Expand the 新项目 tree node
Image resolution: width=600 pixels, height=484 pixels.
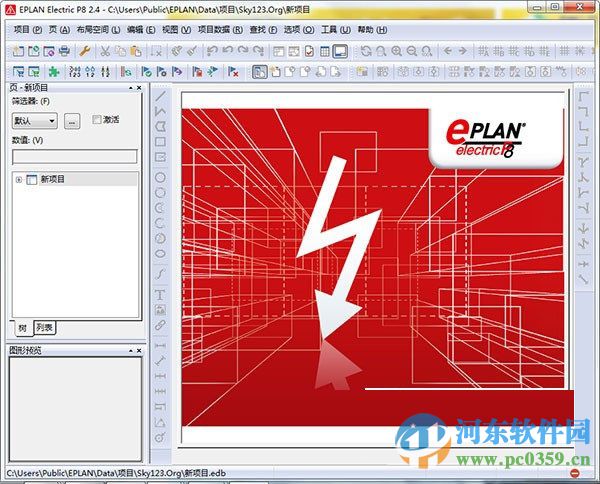(18, 179)
